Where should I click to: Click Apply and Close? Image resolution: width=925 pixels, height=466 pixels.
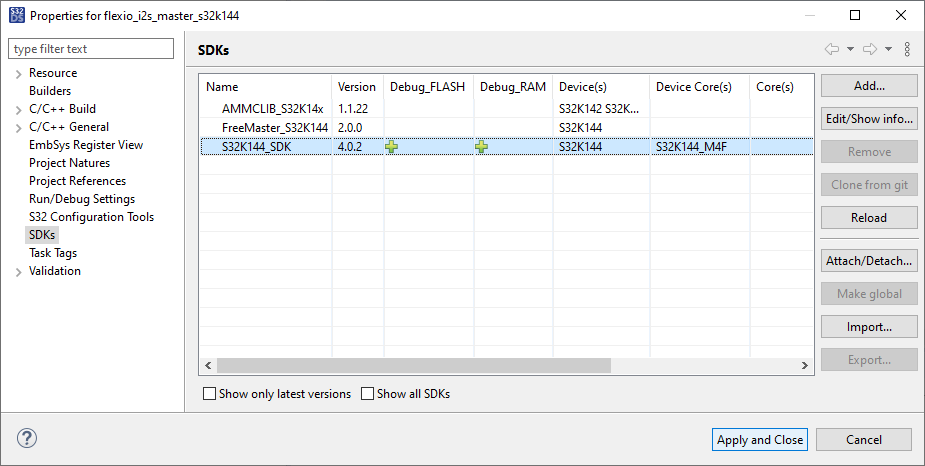point(760,439)
